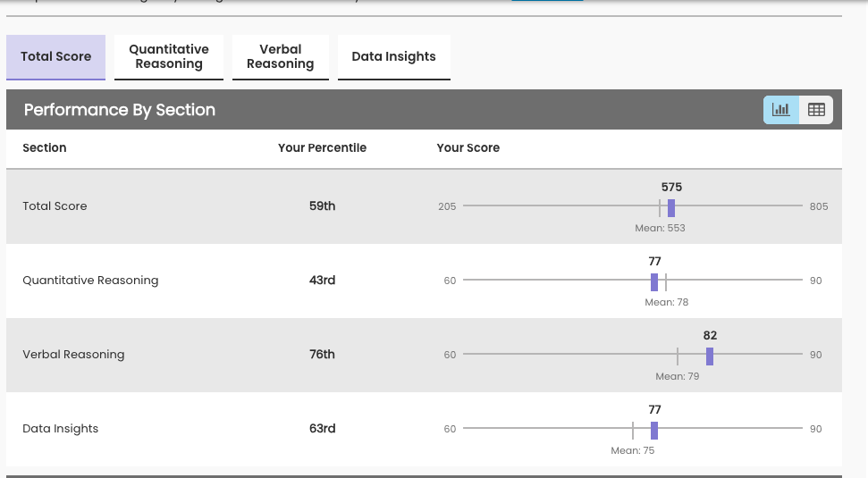Viewport: 868px width, 478px height.
Task: Click the Your Percentile column header
Action: tap(322, 148)
